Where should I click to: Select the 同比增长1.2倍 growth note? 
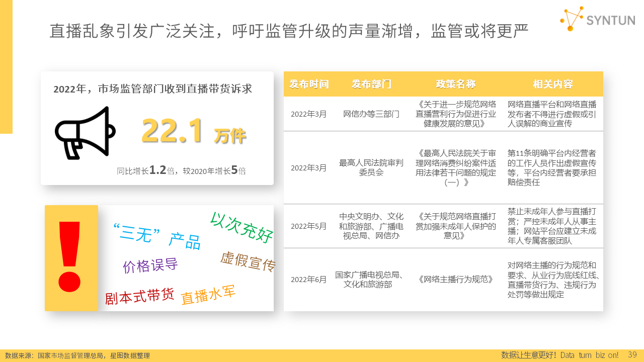(181, 170)
